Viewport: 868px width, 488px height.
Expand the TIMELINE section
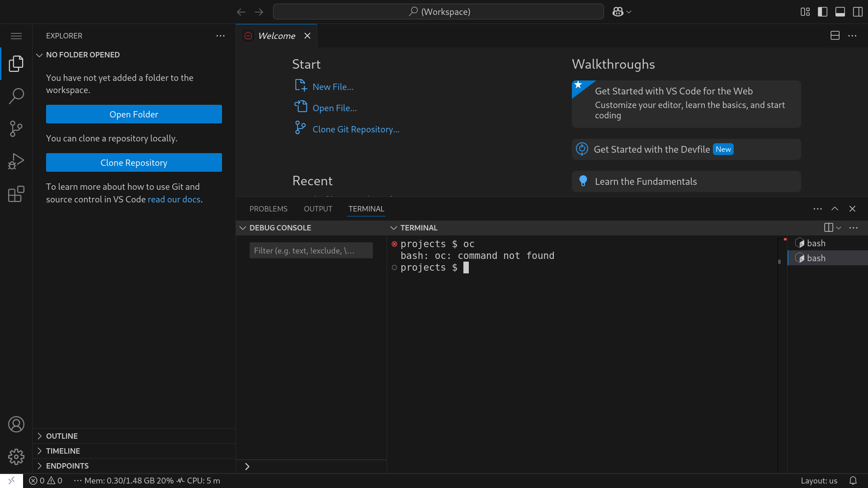point(63,451)
